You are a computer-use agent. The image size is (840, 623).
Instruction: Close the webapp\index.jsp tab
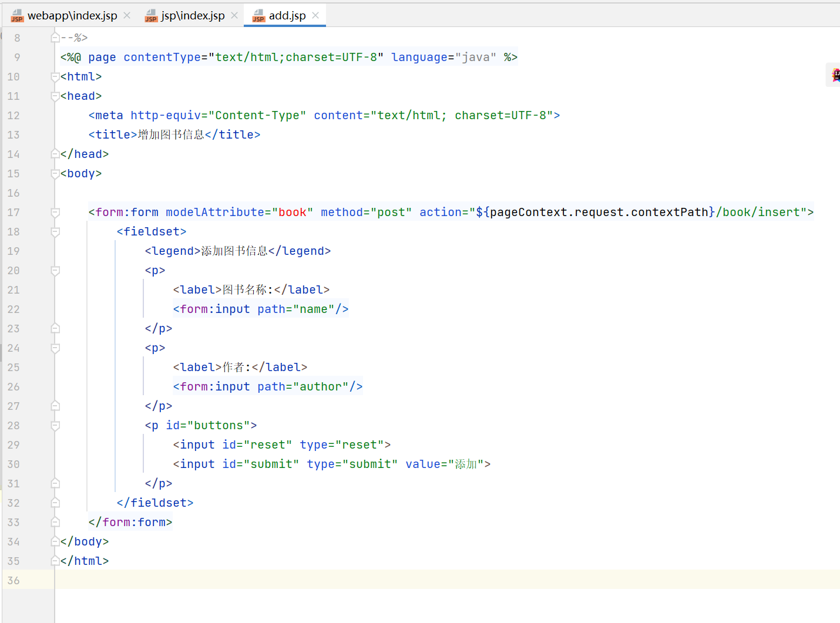(127, 15)
